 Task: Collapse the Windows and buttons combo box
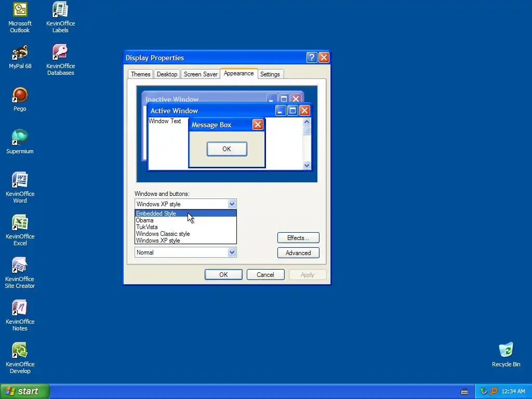(x=185, y=204)
